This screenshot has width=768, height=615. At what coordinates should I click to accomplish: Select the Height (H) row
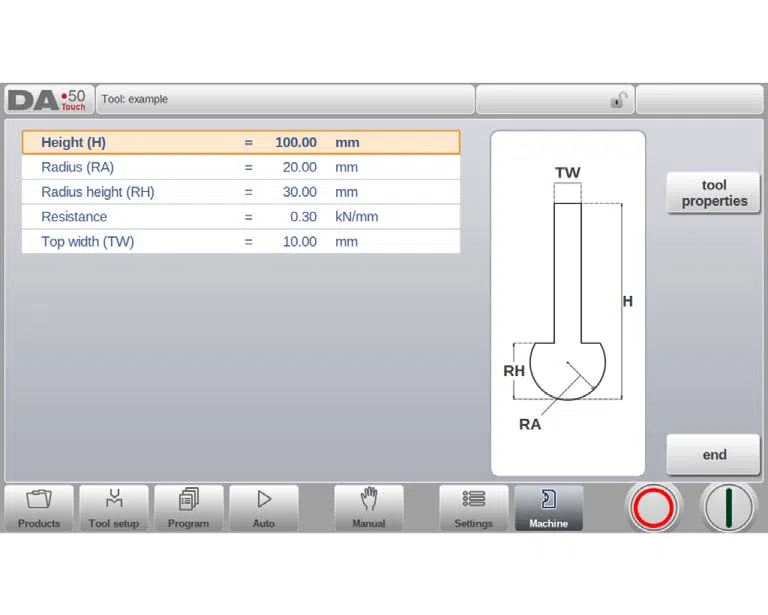(241, 142)
